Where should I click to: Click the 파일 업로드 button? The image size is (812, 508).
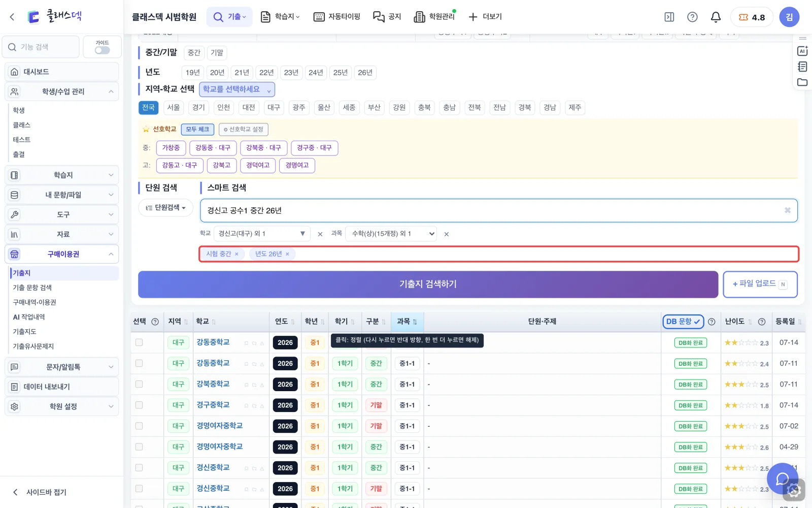click(x=760, y=284)
